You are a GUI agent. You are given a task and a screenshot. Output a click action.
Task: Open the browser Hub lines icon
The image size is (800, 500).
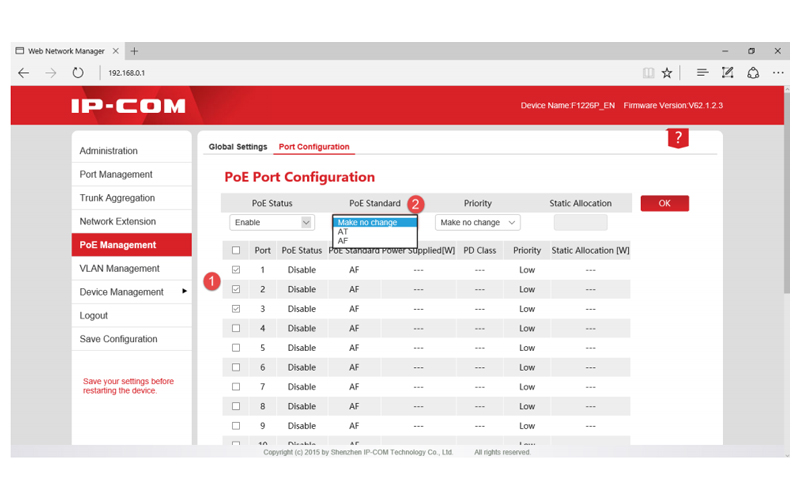click(703, 73)
